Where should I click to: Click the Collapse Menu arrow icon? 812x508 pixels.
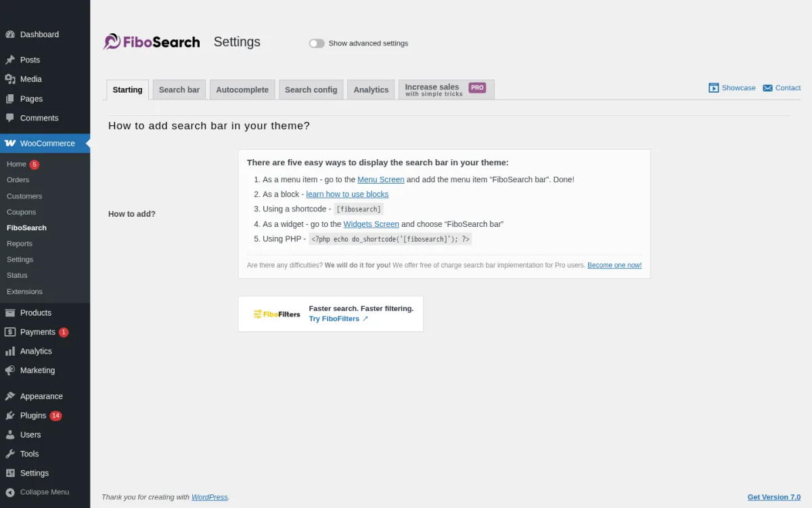[x=10, y=492]
